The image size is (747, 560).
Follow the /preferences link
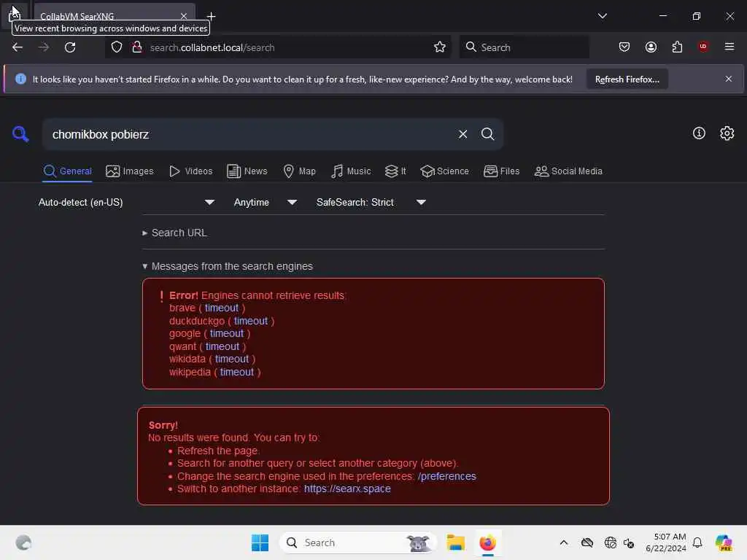click(x=447, y=476)
